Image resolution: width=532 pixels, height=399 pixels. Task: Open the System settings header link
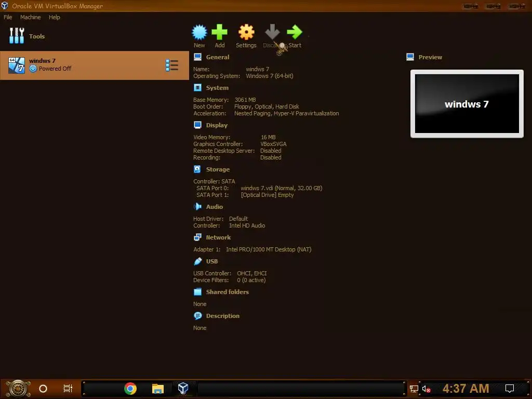(217, 87)
